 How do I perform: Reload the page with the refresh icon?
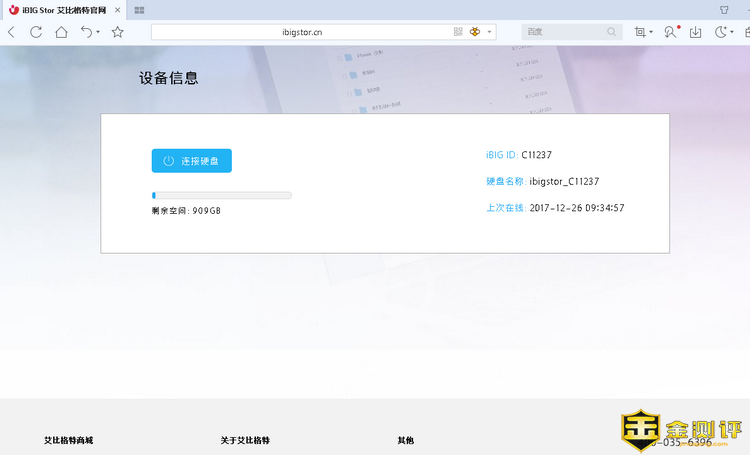tap(36, 32)
